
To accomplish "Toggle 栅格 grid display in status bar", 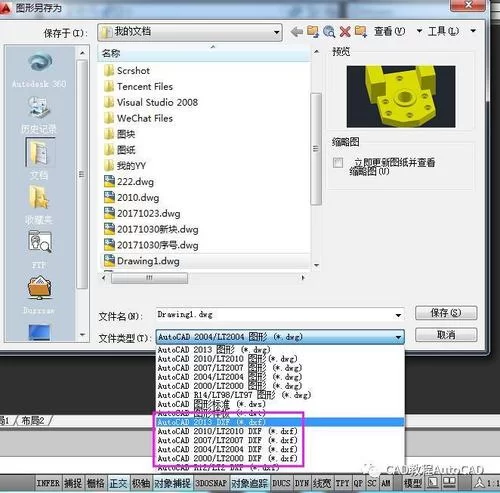I will pyautogui.click(x=96, y=483).
